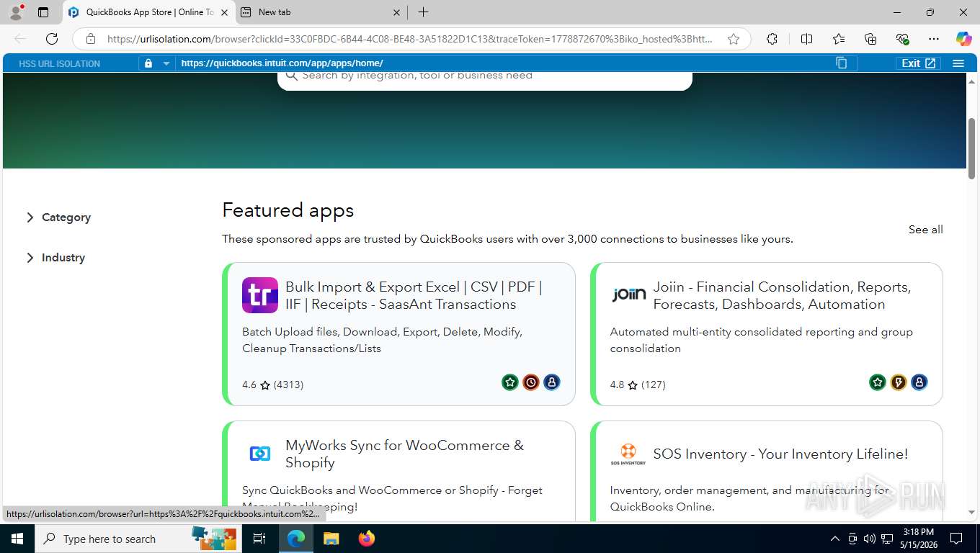980x553 pixels.
Task: Open Edge collections icon
Action: 870,39
